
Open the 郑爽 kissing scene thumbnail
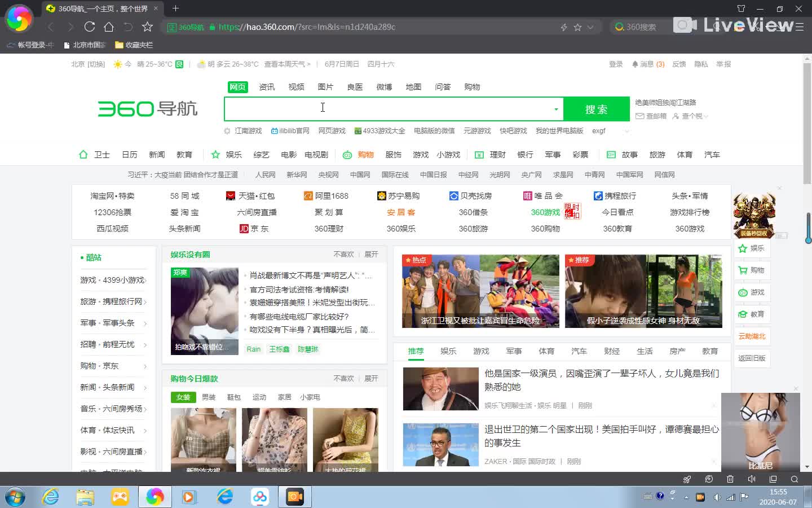pyautogui.click(x=205, y=311)
